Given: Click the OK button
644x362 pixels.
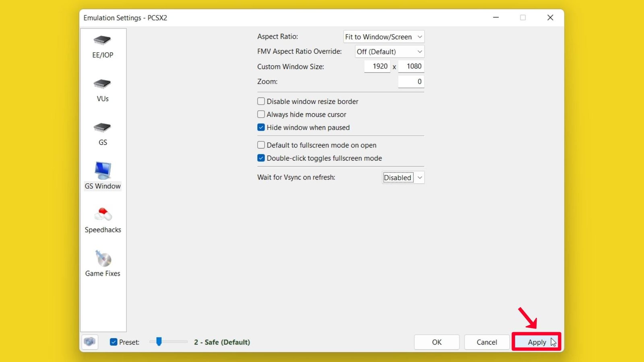Looking at the screenshot, I should click(437, 342).
